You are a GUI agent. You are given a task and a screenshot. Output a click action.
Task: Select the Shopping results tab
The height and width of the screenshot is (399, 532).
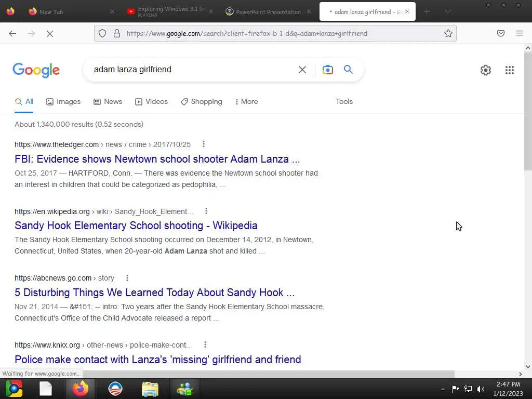click(202, 101)
